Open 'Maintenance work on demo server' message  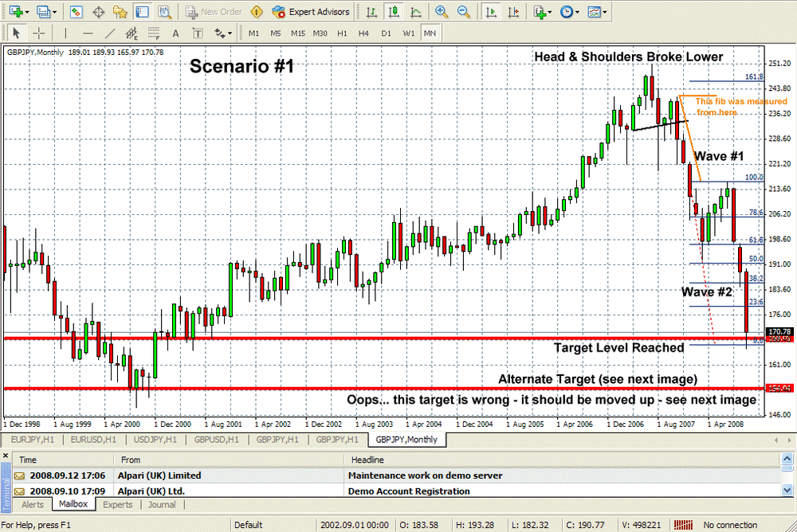click(396, 475)
